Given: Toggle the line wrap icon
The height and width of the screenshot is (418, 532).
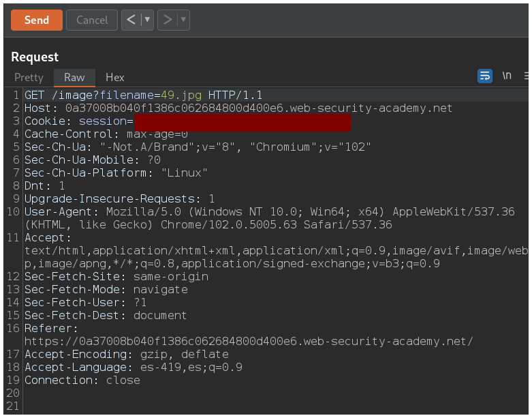Looking at the screenshot, I should coord(484,76).
